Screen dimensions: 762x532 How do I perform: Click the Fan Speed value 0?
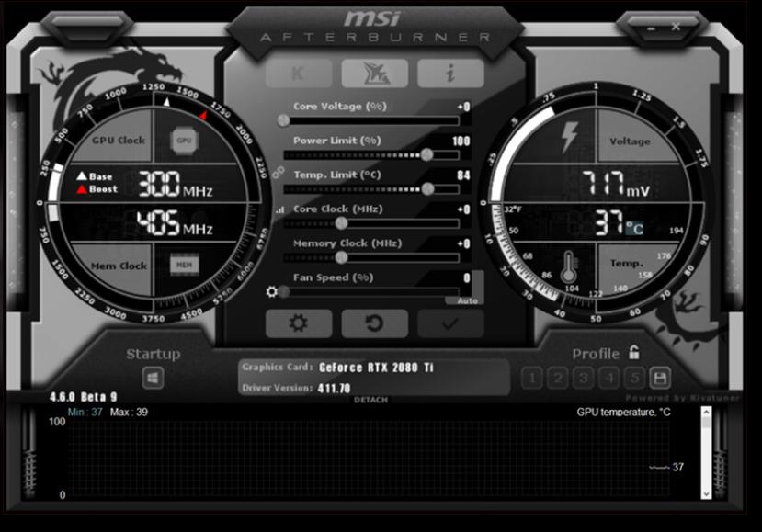point(467,277)
